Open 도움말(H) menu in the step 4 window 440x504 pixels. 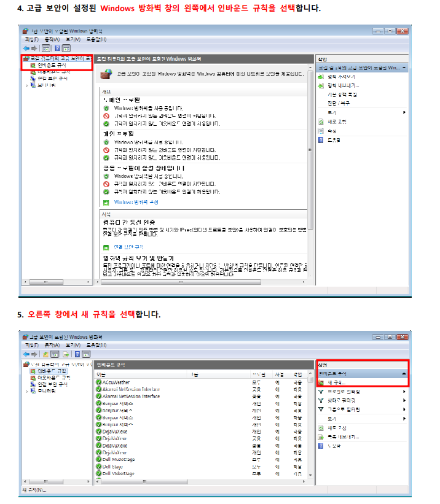click(96, 39)
